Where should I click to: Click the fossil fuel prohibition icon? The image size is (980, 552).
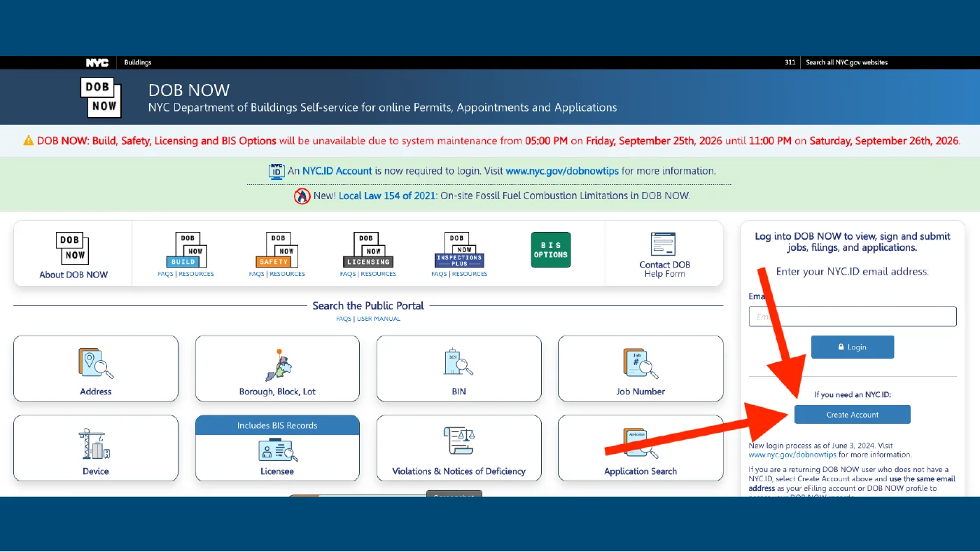(302, 196)
